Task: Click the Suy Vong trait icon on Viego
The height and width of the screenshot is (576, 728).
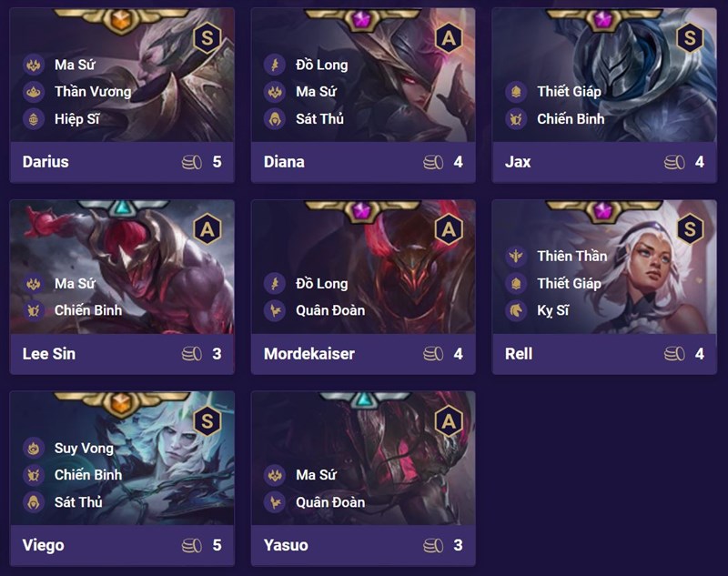Action: click(34, 449)
